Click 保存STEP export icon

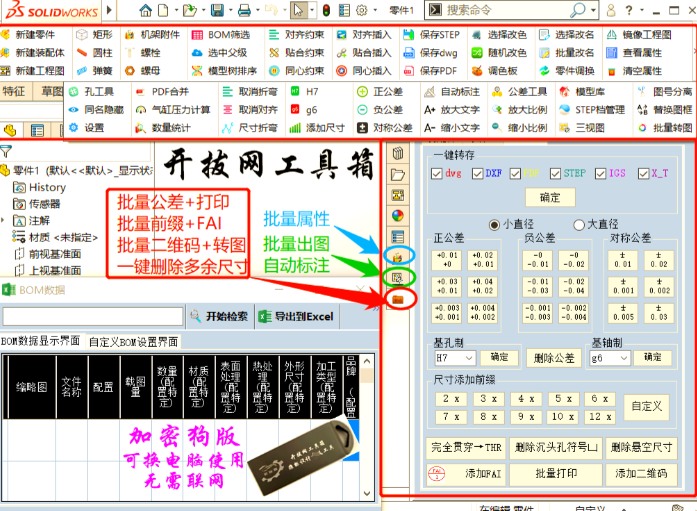(x=407, y=35)
